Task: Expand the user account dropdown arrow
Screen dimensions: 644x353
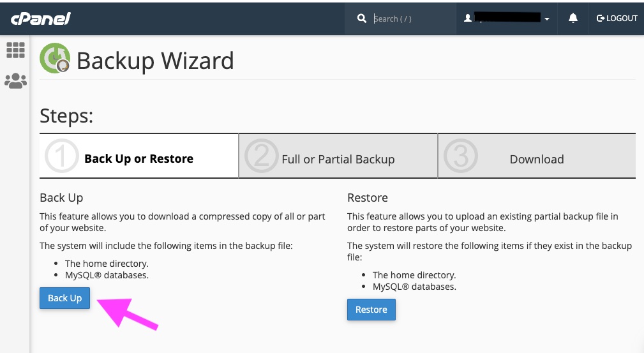Action: (547, 19)
